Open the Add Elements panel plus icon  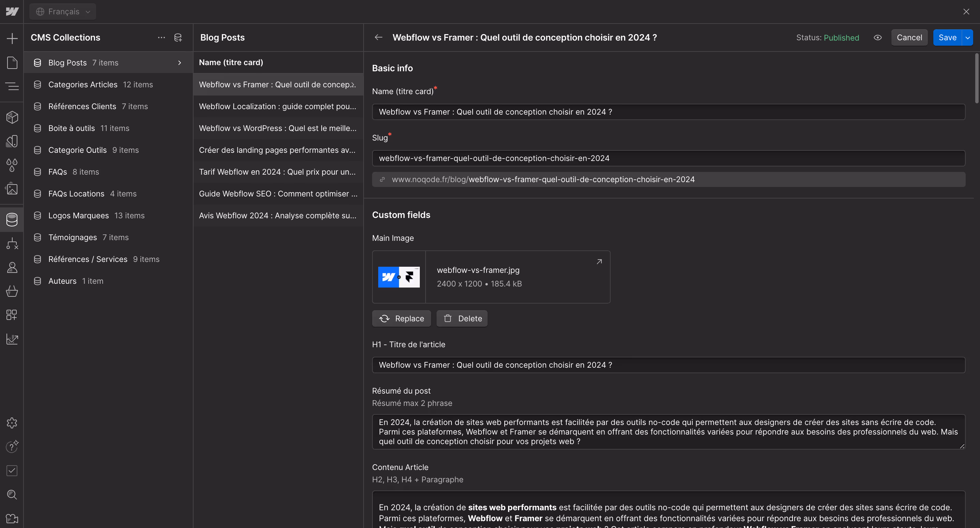point(12,39)
